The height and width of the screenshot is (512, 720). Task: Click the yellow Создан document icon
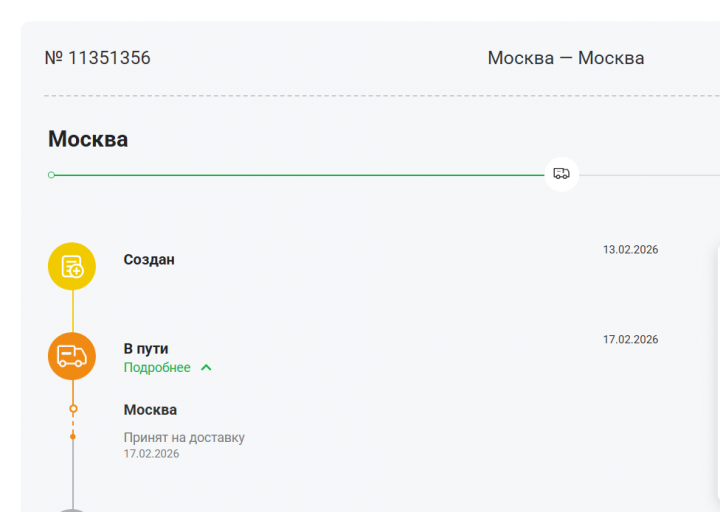pyautogui.click(x=72, y=266)
